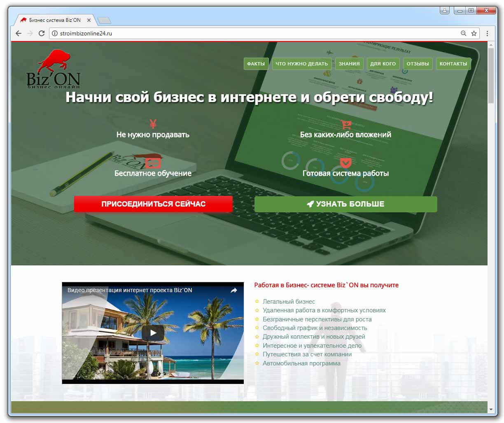Click the browser forward arrow

[x=30, y=33]
